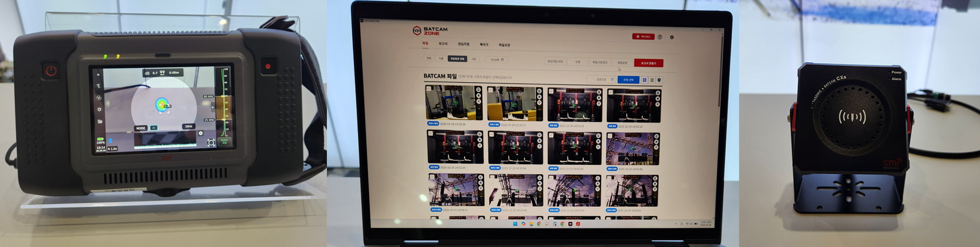Choose the 누출 filter
This screenshot has height=247, width=980.
click(x=441, y=58)
